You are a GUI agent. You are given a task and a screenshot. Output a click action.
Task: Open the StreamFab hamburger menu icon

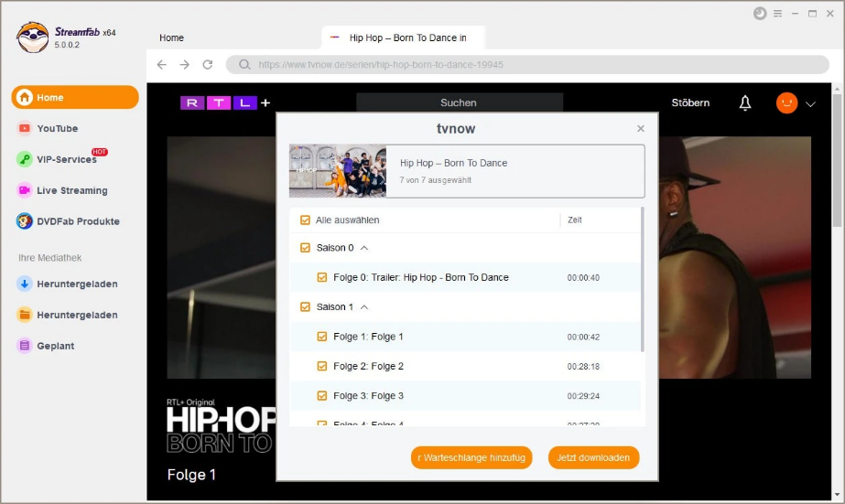point(778,14)
